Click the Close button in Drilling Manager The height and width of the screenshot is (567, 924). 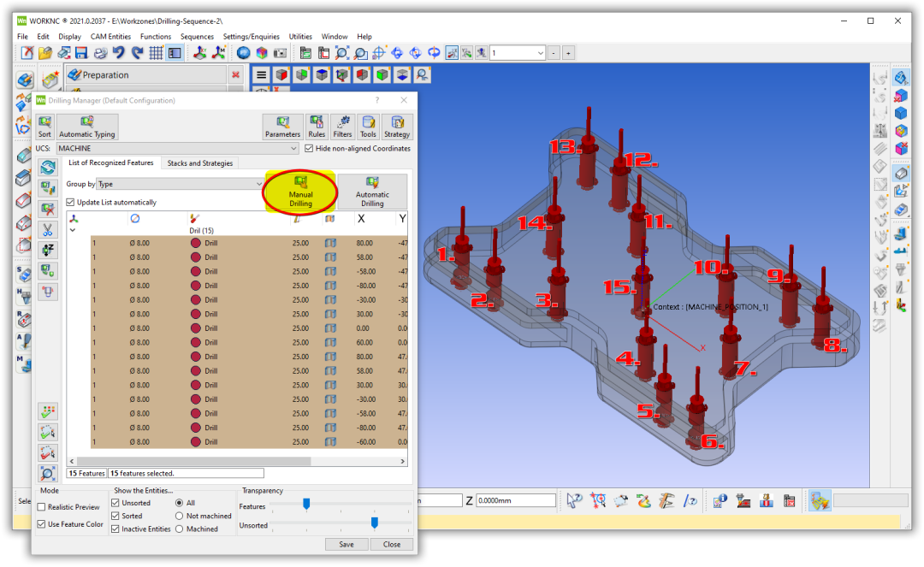[392, 544]
